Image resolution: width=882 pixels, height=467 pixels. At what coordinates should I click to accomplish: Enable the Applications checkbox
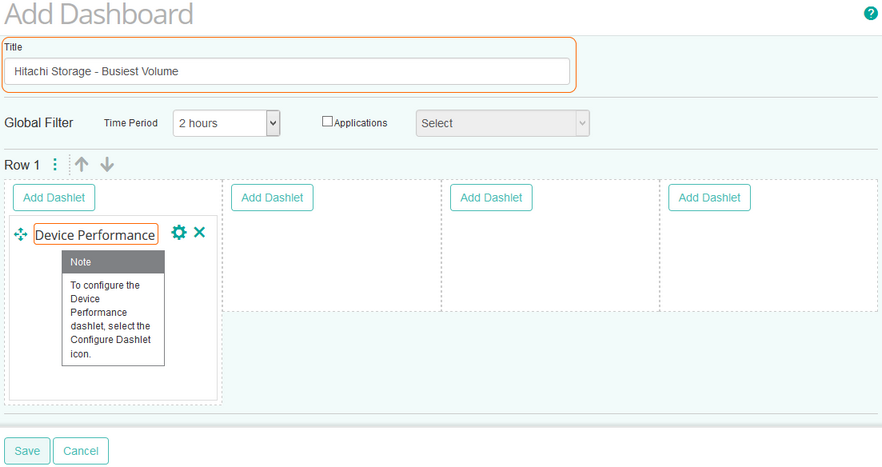click(327, 122)
